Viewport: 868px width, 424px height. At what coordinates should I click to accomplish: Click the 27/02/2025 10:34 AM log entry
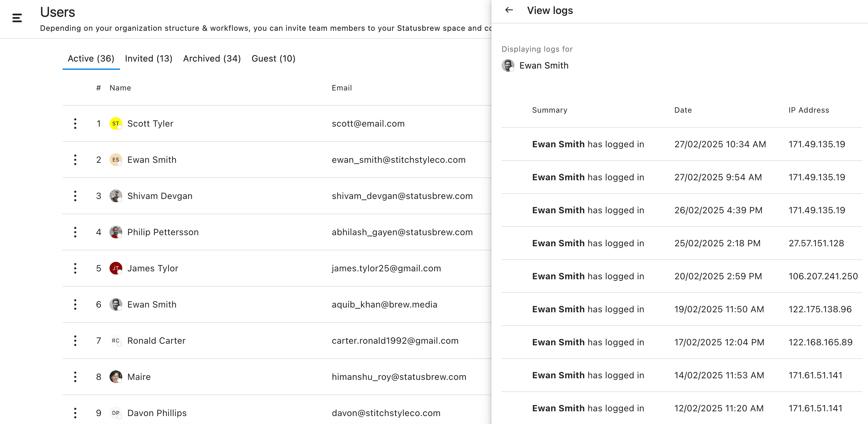(720, 144)
